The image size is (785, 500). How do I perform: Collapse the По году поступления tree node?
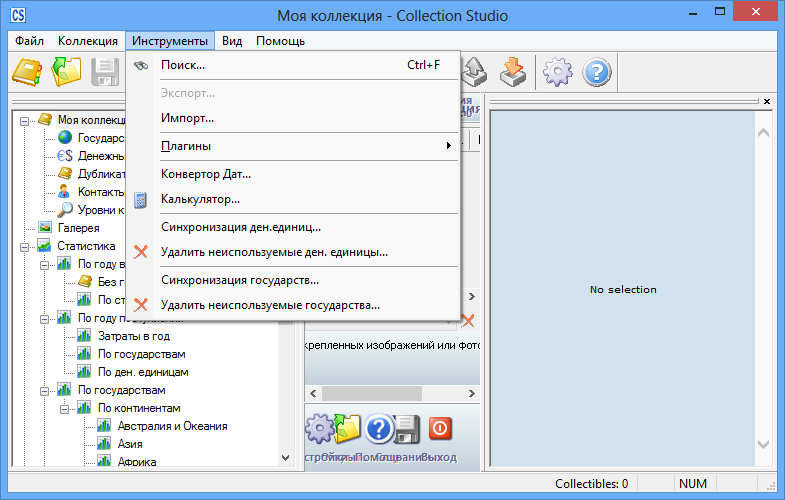coord(44,319)
